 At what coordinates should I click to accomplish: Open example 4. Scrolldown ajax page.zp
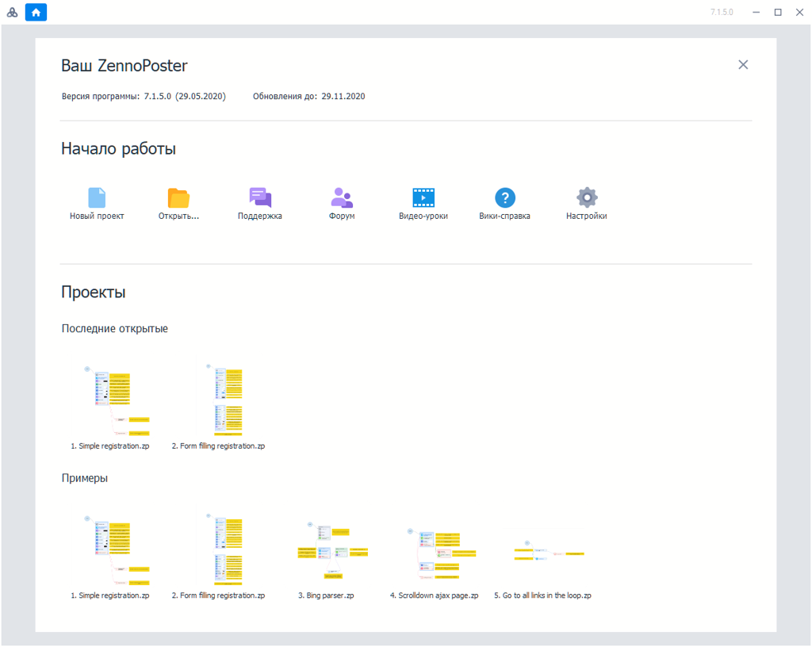pyautogui.click(x=435, y=549)
